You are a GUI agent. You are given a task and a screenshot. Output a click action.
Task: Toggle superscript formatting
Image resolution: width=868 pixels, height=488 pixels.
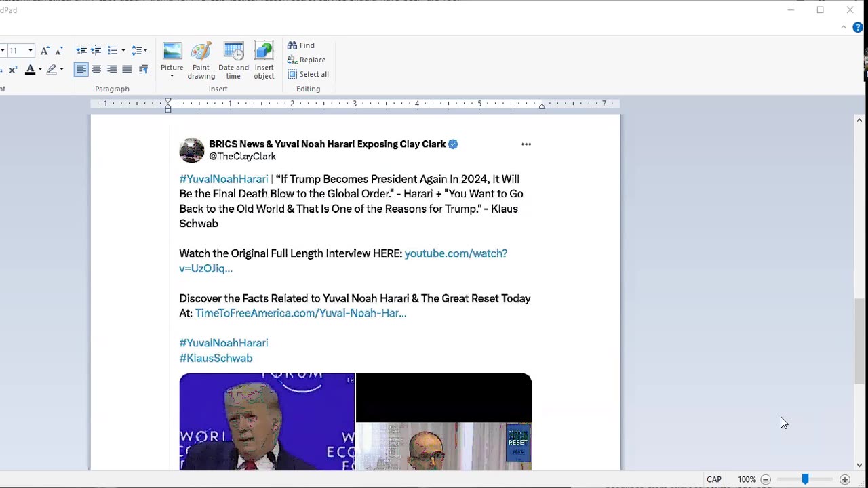[x=13, y=69]
